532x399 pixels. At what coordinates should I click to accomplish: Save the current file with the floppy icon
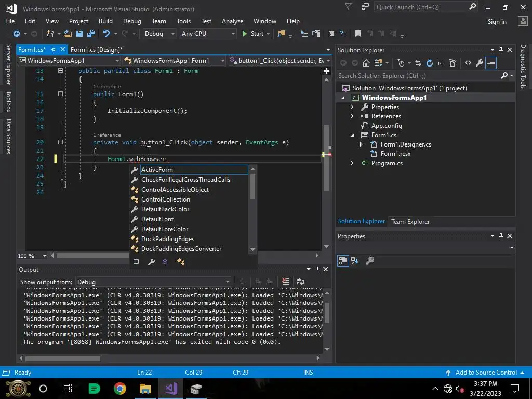pyautogui.click(x=79, y=34)
